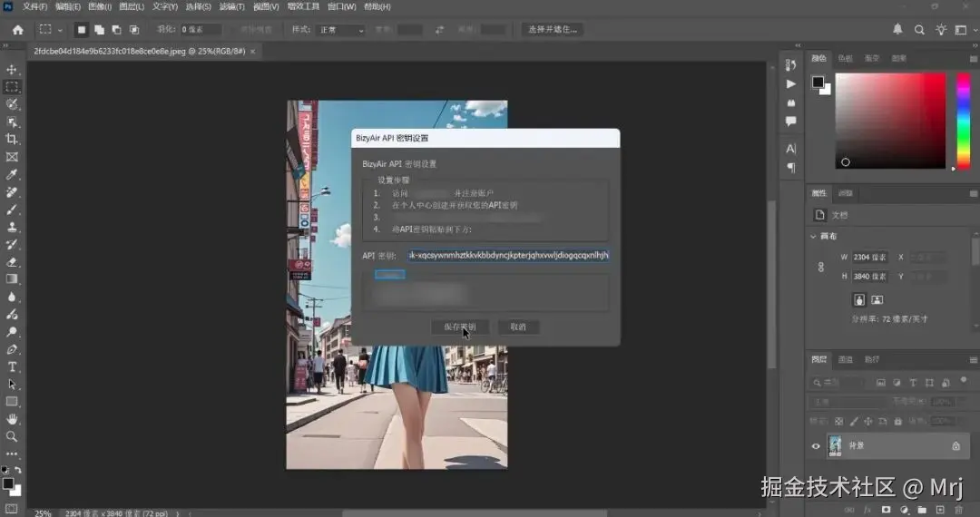This screenshot has height=517, width=980.
Task: Activate the Hand tool
Action: (x=12, y=419)
